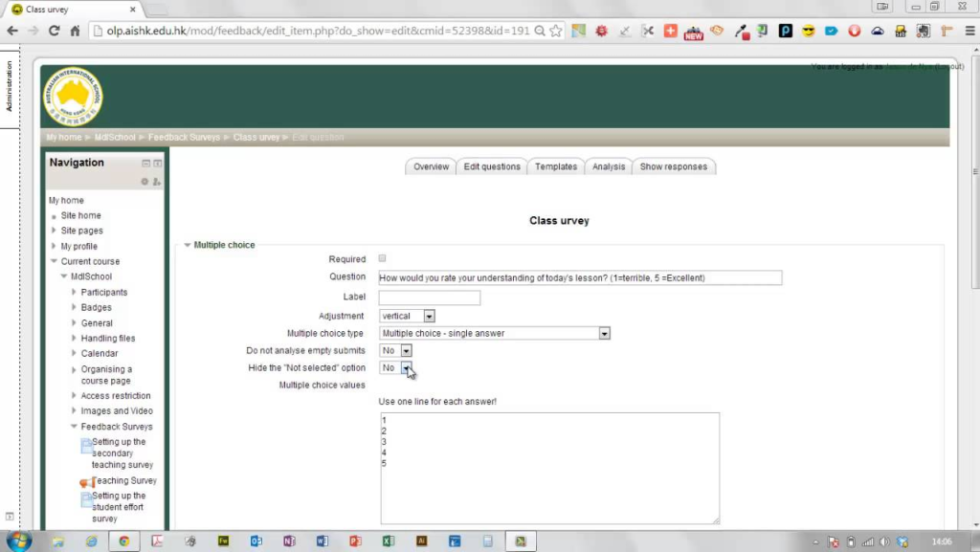This screenshot has height=552, width=980.
Task: Switch to the Templates tab
Action: pyautogui.click(x=556, y=166)
